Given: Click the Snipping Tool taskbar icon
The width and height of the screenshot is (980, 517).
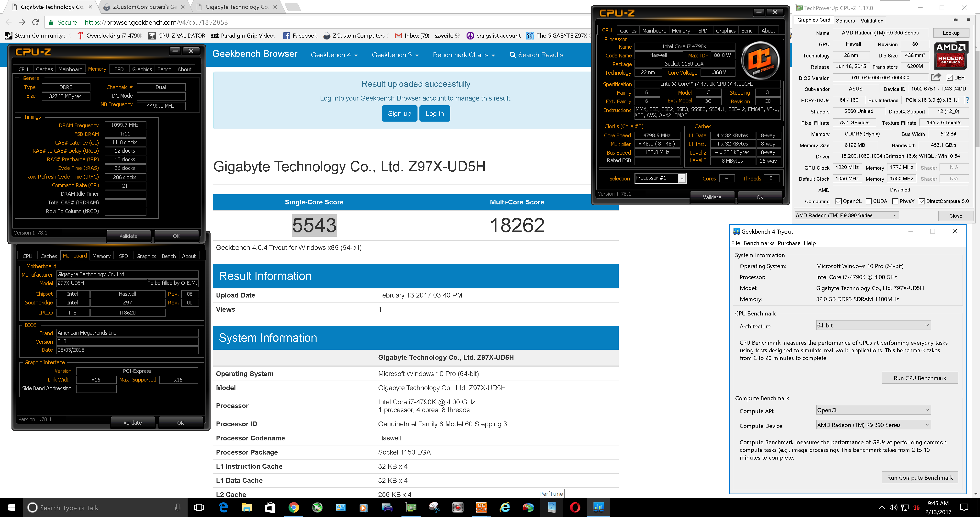Looking at the screenshot, I should [x=434, y=507].
